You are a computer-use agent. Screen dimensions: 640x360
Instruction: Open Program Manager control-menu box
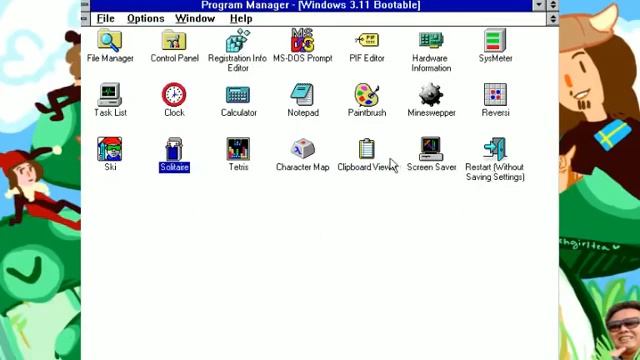(x=85, y=5)
